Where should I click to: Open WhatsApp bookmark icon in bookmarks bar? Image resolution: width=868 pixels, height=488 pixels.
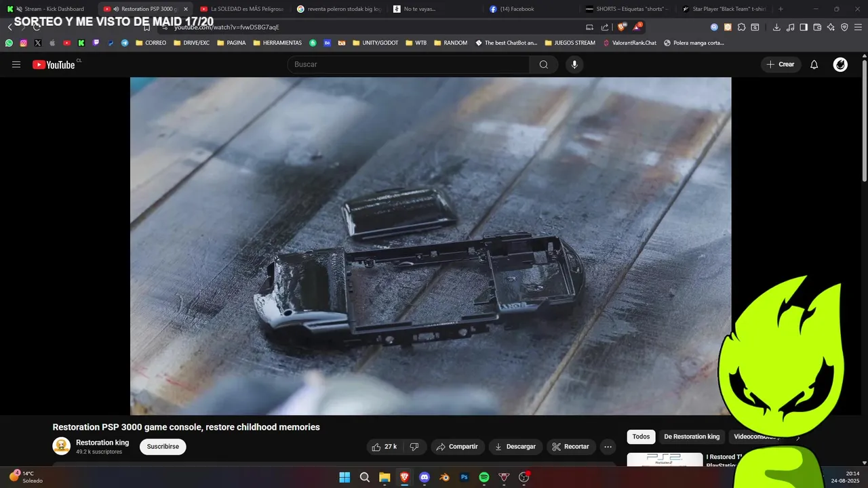9,43
